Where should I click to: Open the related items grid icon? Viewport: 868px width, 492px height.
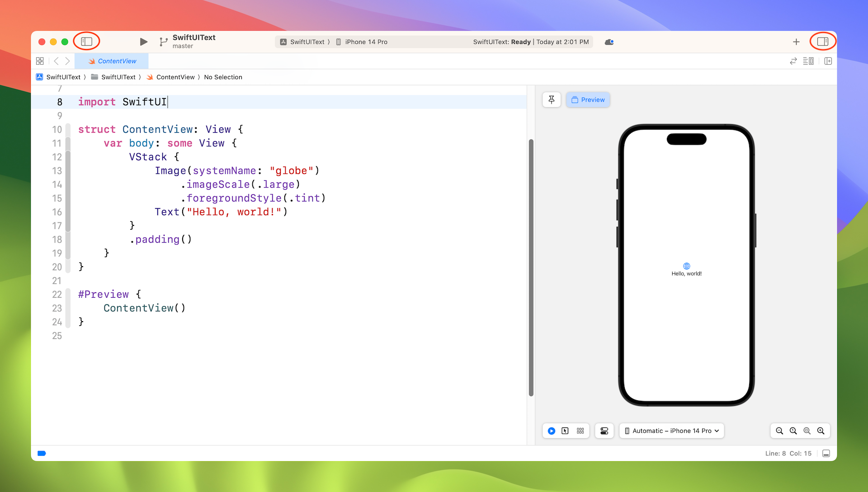click(40, 61)
